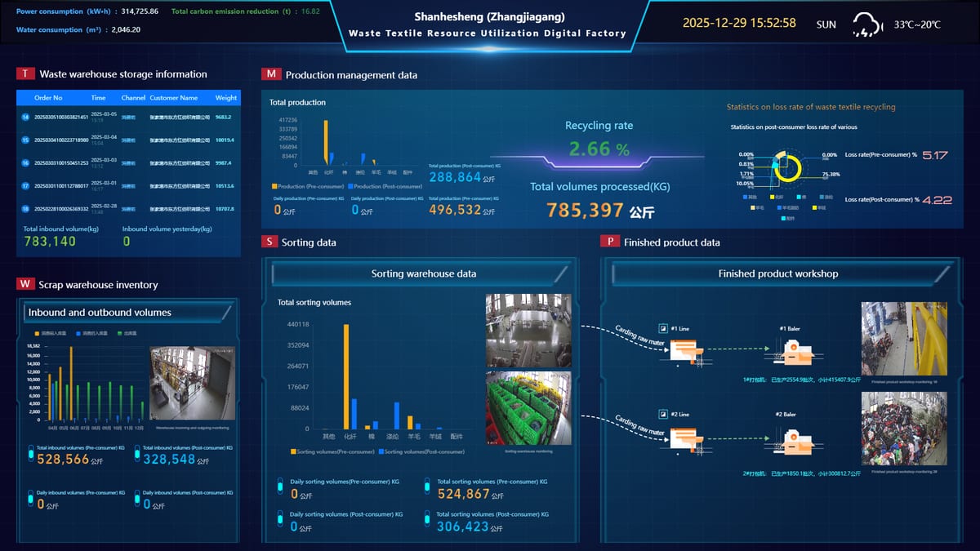980x551 pixels.
Task: Click the red T icon next to Waste warehouse storage information
Action: (x=24, y=73)
